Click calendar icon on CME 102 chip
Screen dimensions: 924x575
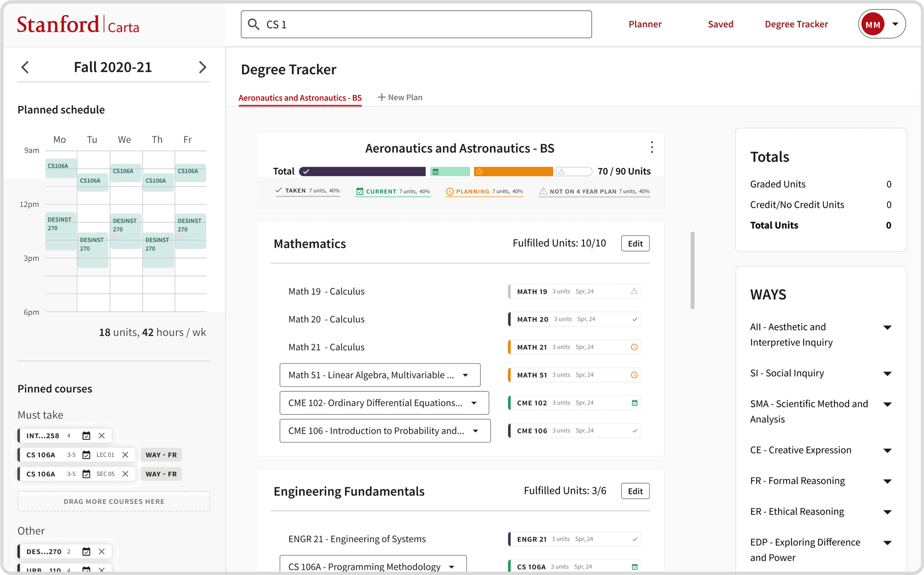coord(634,403)
